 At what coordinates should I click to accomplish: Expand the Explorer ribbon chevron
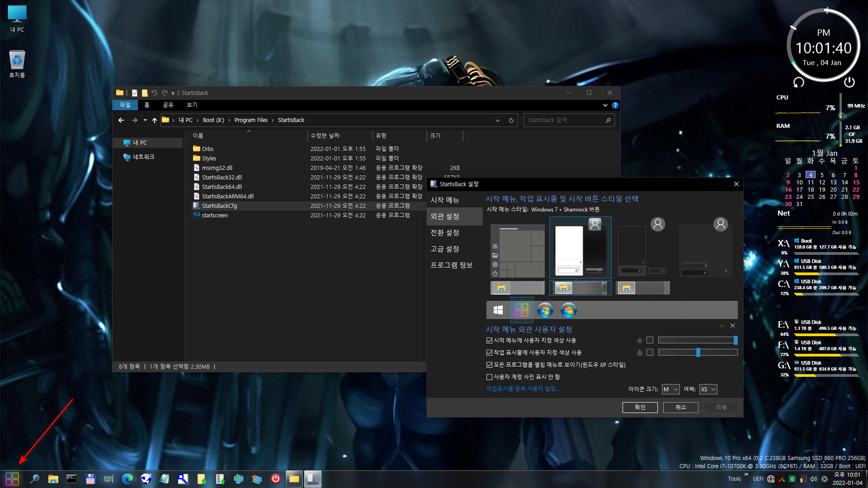point(605,105)
